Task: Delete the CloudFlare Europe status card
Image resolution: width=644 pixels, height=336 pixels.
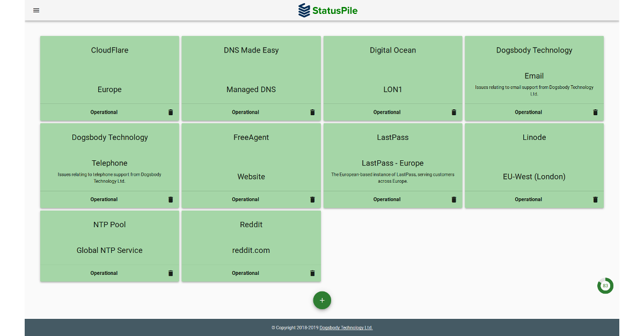Action: coord(170,113)
